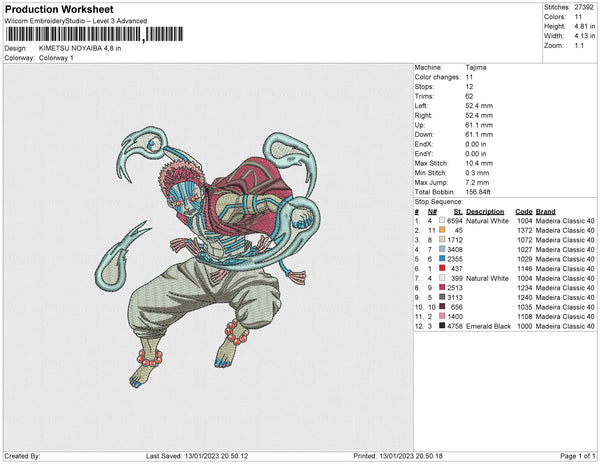The width and height of the screenshot is (600, 464).
Task: Click the Total Bobbin value 156.84ft
Action: pos(478,192)
